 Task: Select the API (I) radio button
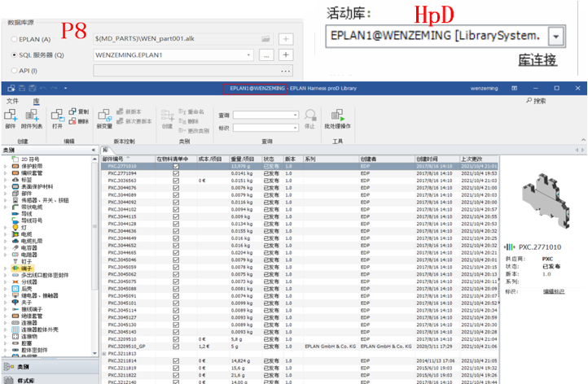(14, 71)
